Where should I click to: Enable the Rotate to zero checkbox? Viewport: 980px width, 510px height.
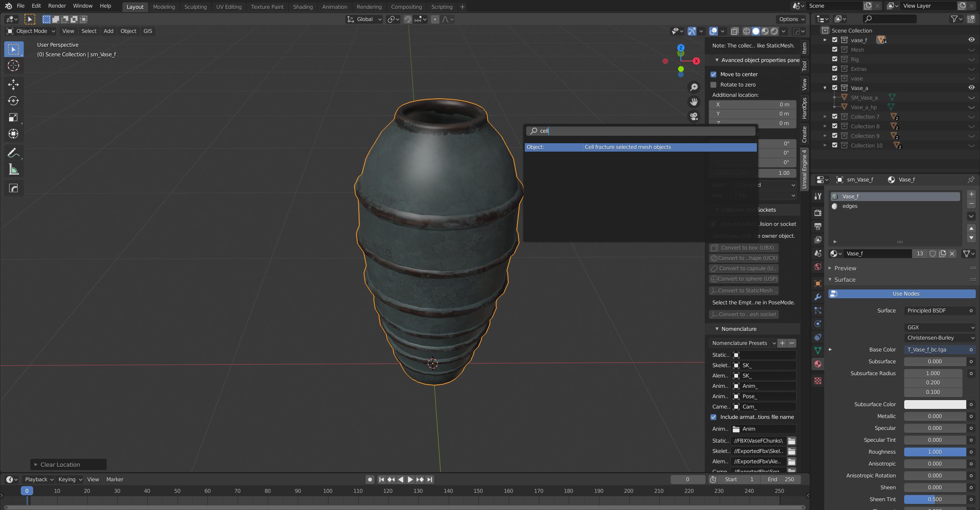click(714, 85)
